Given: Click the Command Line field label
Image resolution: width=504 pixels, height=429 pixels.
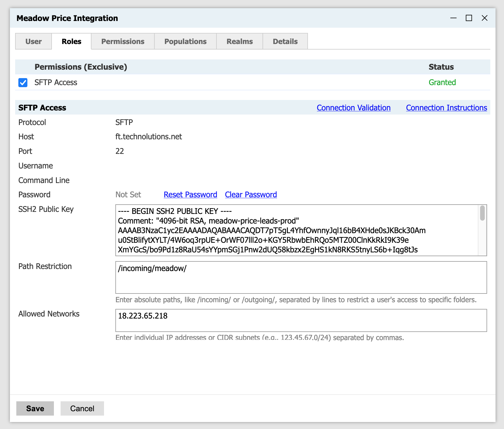Looking at the screenshot, I should coord(44,180).
